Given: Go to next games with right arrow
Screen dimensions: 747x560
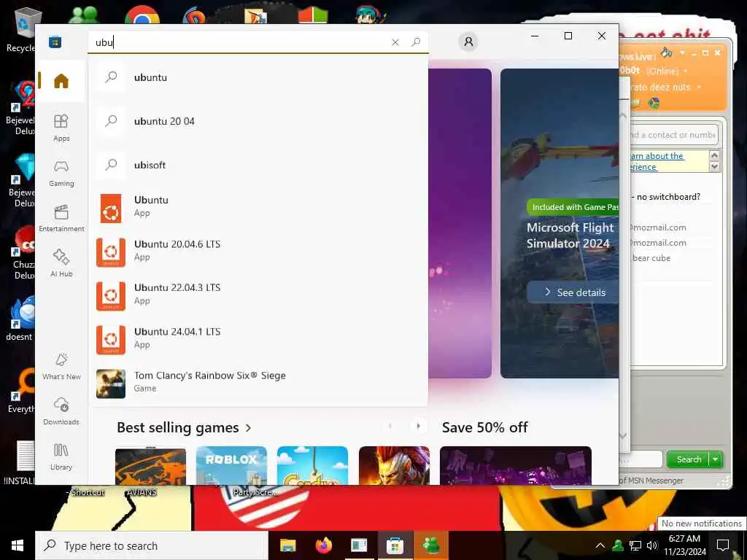Looking at the screenshot, I should tap(418, 426).
